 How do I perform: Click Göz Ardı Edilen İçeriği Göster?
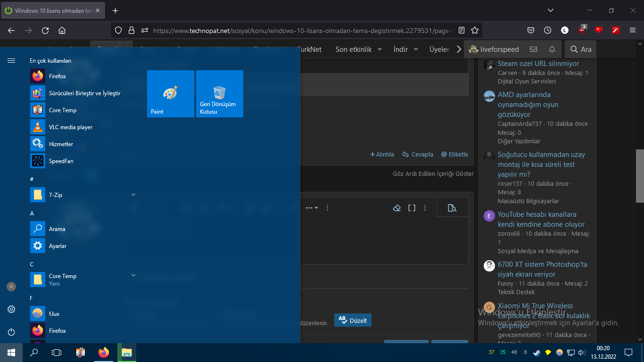(x=433, y=174)
